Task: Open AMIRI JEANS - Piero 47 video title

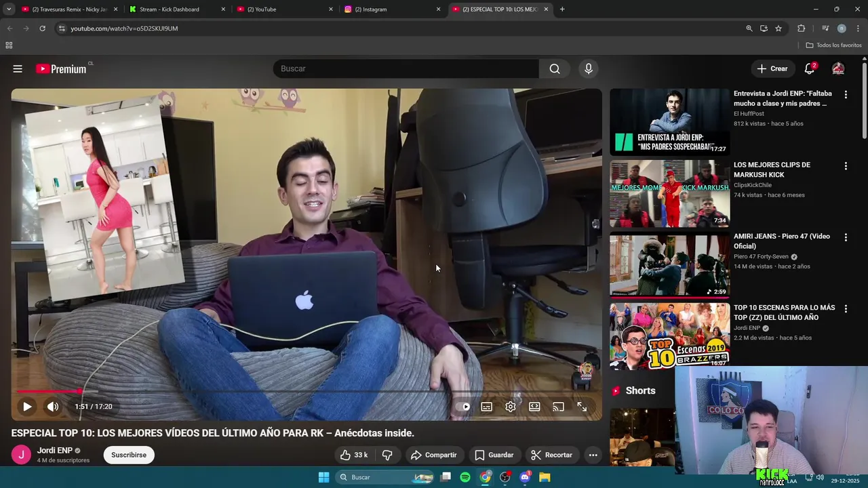Action: [x=782, y=241]
